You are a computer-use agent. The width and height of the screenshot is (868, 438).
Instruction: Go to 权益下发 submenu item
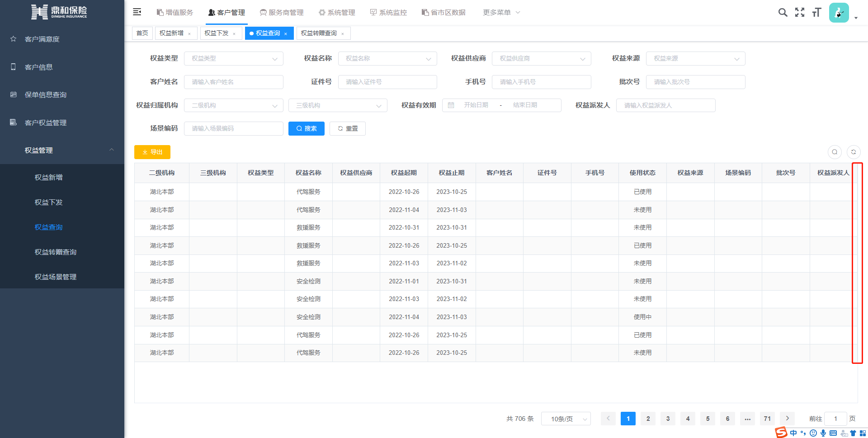click(x=62, y=202)
